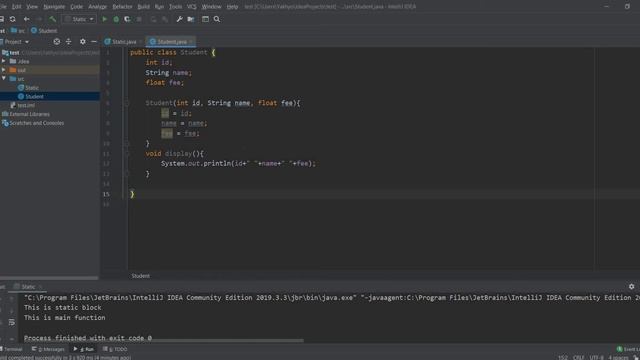Build project with the green hammer icon
Viewport: 640px width, 360px height.
[x=52, y=19]
